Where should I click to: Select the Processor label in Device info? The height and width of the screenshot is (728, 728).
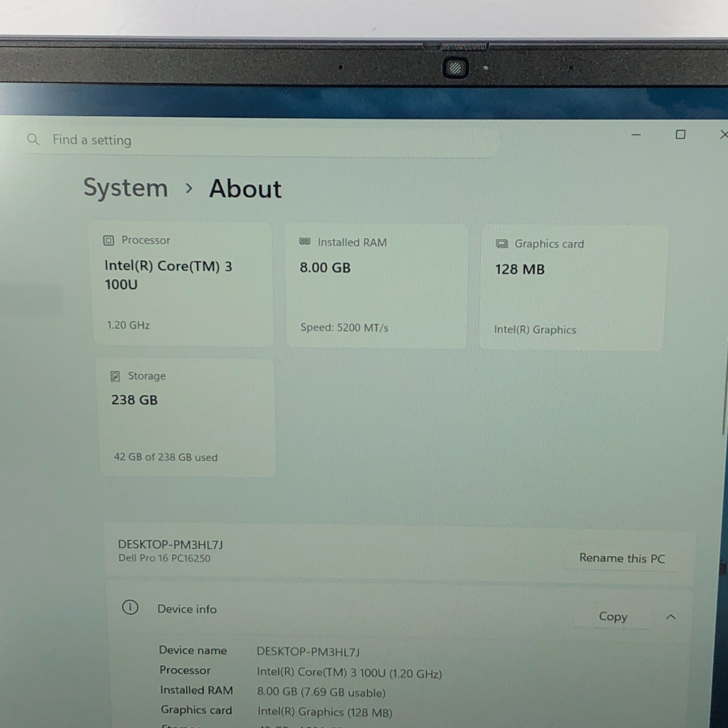click(x=185, y=670)
